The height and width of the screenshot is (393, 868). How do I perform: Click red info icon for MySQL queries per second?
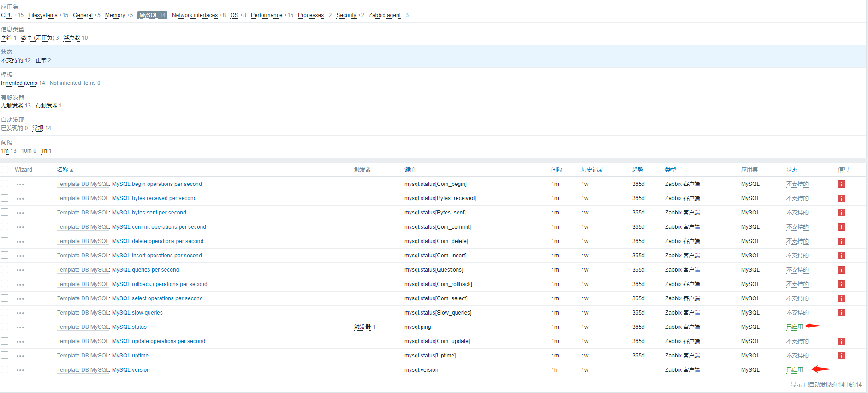click(x=841, y=270)
